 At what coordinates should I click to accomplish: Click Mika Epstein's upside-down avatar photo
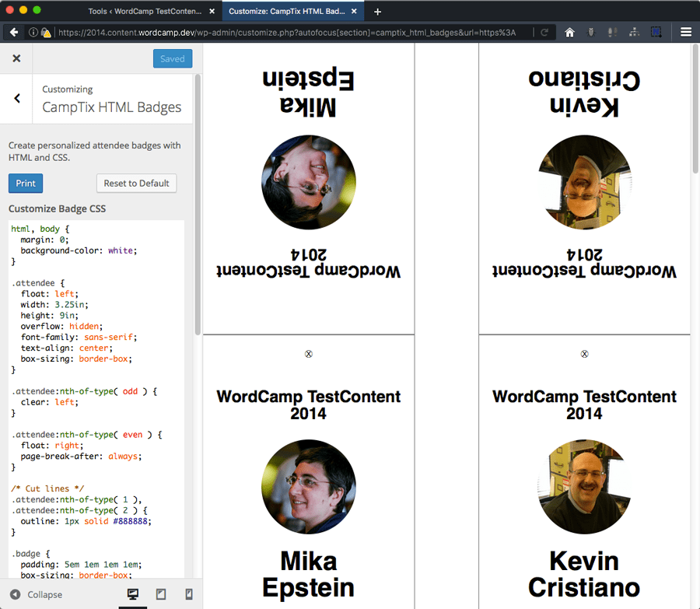[x=309, y=182]
